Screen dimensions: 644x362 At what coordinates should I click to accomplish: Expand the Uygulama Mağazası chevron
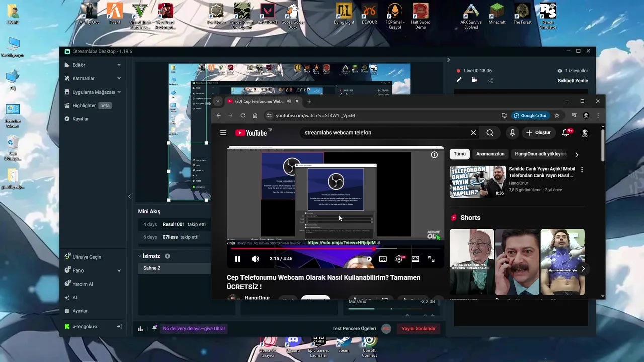119,92
